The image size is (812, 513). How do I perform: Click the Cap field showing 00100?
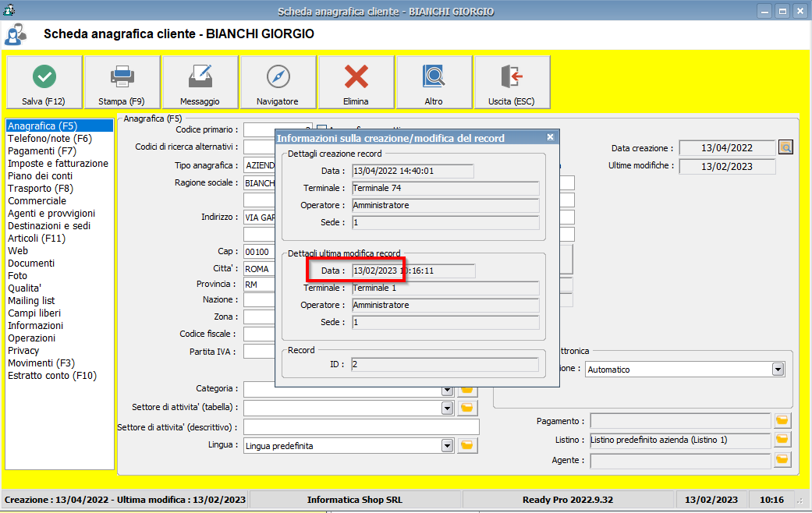[x=260, y=252]
